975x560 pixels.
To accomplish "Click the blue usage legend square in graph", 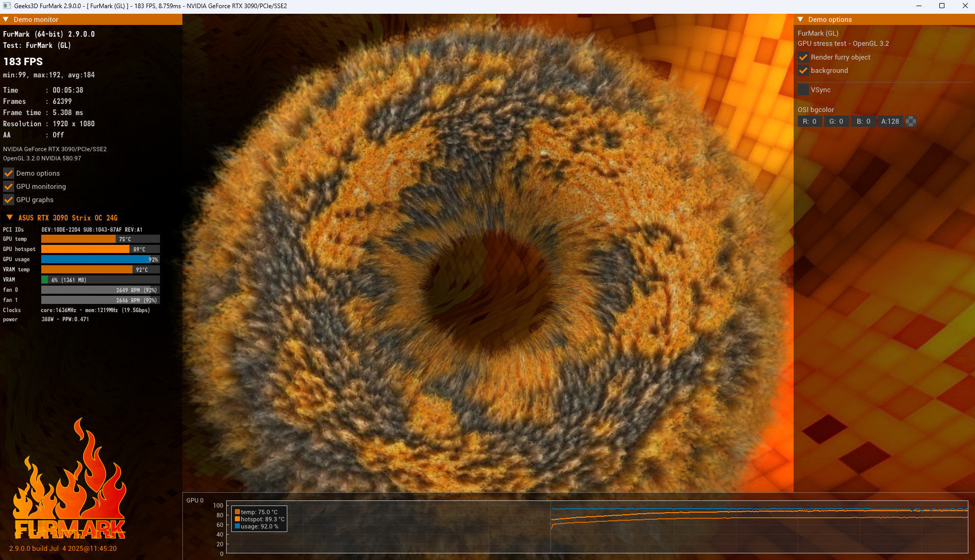I will point(237,526).
